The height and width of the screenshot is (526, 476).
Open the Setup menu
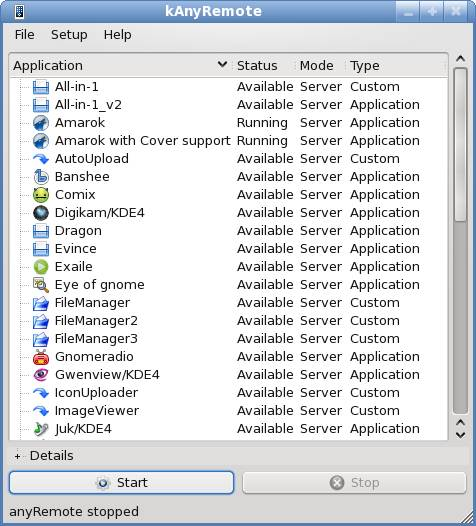point(69,35)
